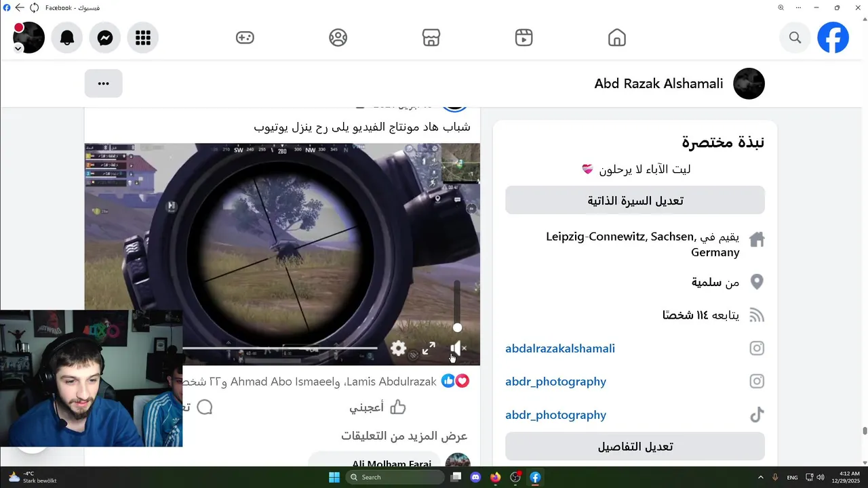Click the post caption about يوتيوب
The image size is (868, 488).
coord(362,127)
